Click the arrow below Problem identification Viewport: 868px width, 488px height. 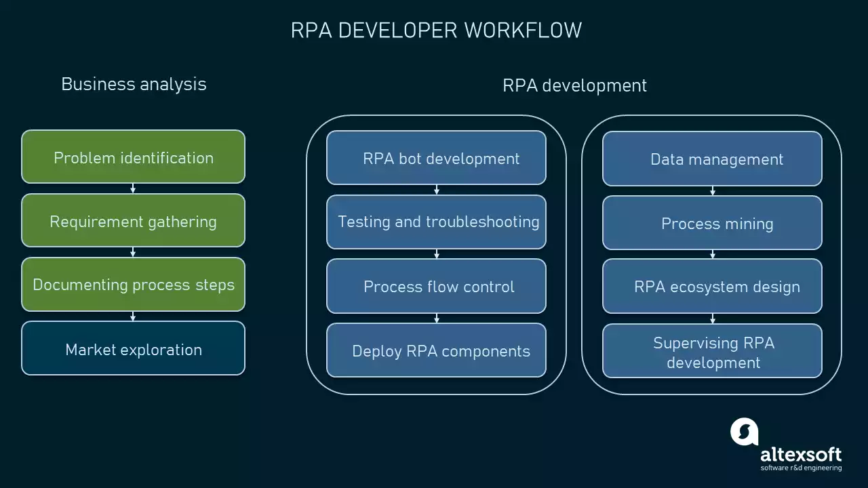133,188
